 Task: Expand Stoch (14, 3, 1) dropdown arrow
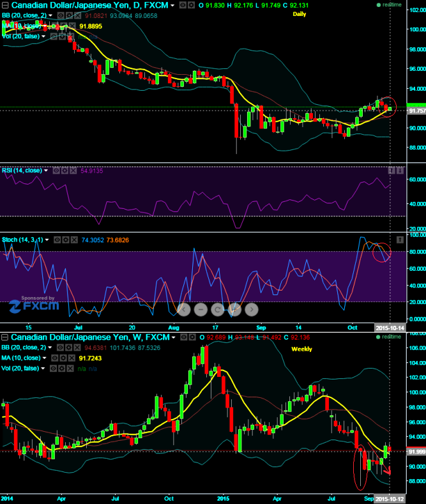click(47, 240)
